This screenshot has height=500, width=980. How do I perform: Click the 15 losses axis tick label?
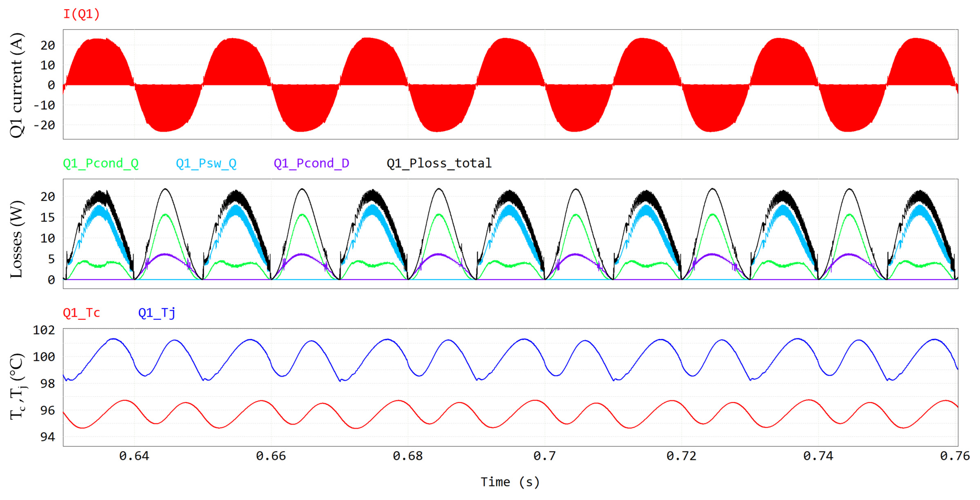(48, 218)
